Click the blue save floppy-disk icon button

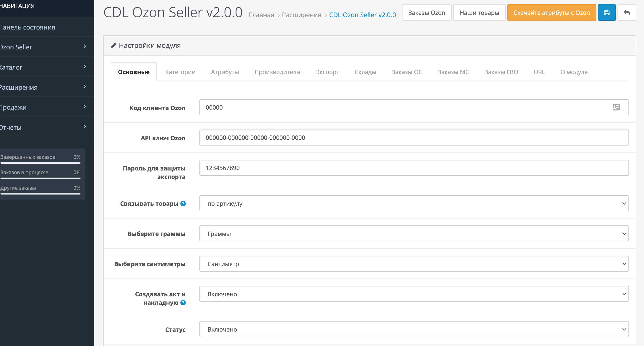pos(607,13)
